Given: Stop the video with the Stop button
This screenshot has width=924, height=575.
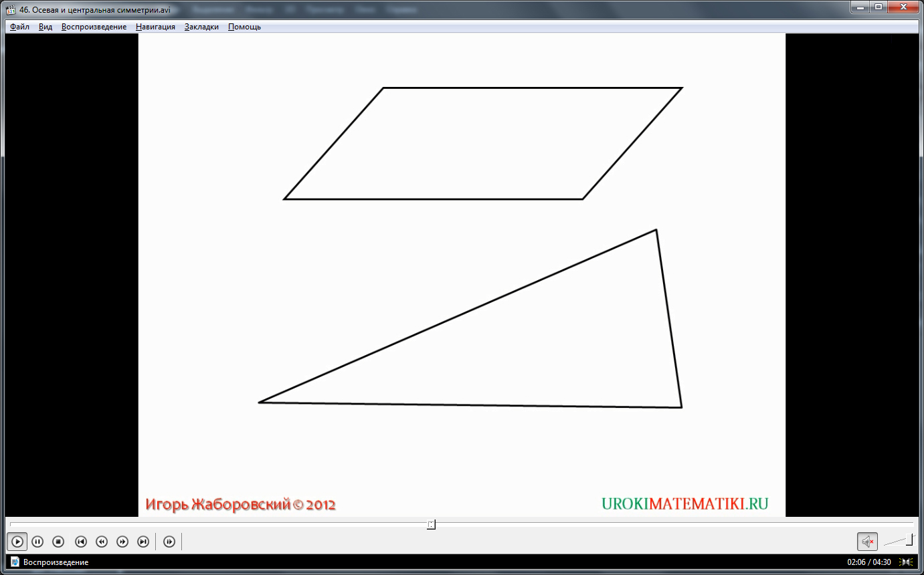Looking at the screenshot, I should pyautogui.click(x=58, y=542).
